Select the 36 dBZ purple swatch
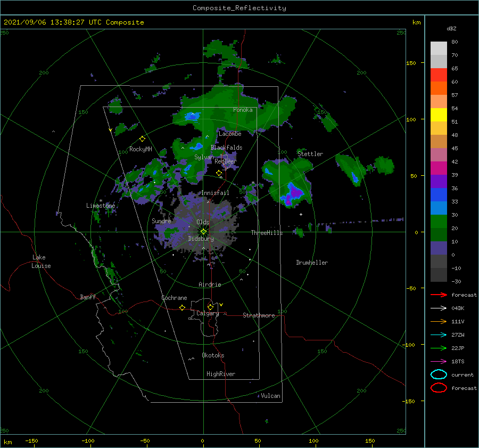This screenshot has width=479, height=448. point(439,181)
